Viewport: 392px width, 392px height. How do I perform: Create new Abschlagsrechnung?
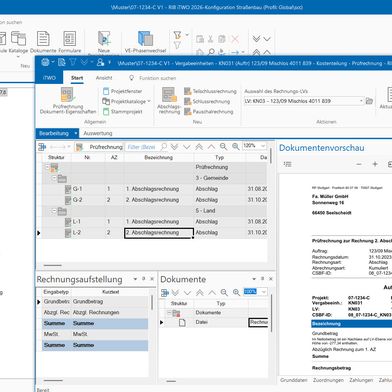click(169, 100)
